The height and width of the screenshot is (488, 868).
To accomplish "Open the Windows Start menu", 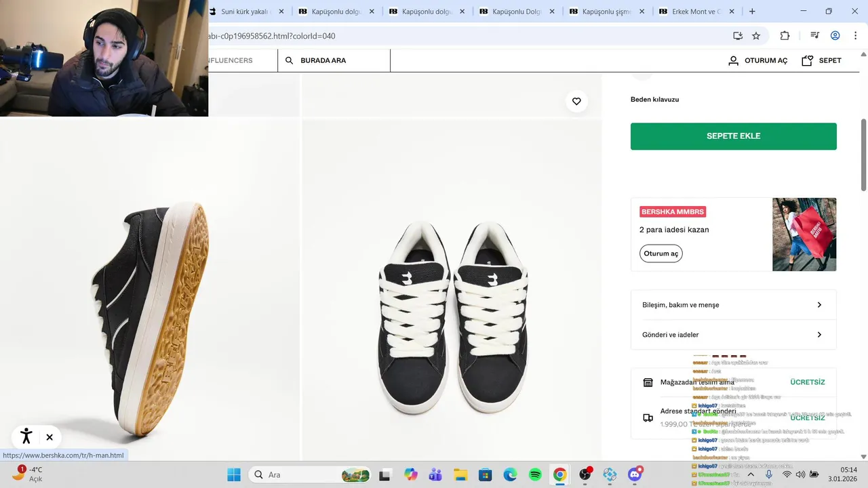I will point(234,474).
